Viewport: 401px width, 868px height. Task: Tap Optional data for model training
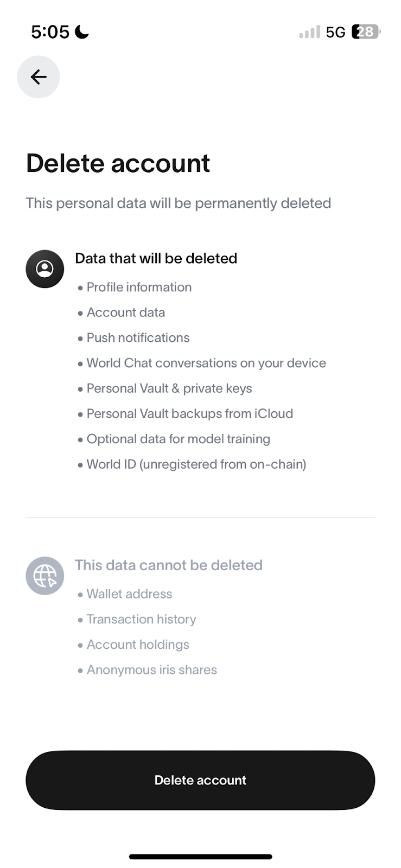click(x=178, y=439)
